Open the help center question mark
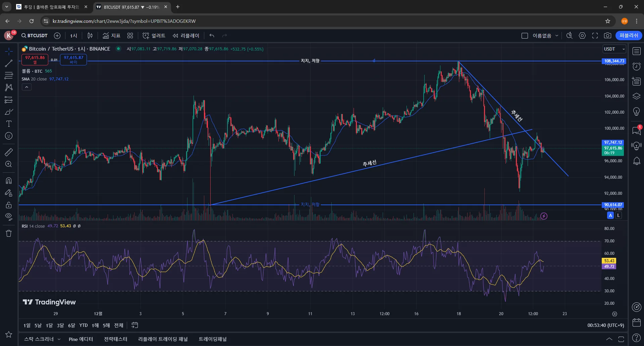This screenshot has width=644, height=346. (636, 338)
